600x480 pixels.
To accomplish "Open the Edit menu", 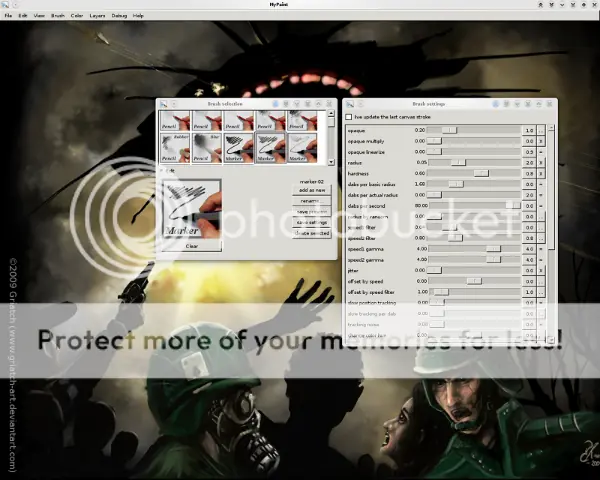I will (23, 16).
